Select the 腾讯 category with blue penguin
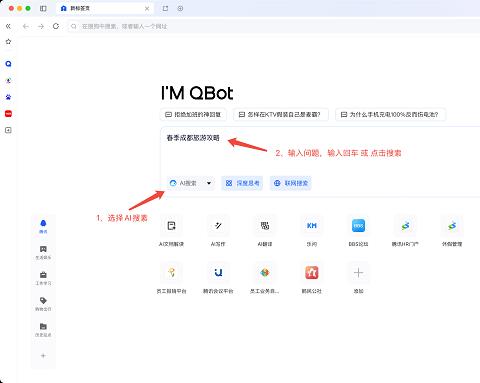The height and width of the screenshot is (383, 480). coord(43,226)
